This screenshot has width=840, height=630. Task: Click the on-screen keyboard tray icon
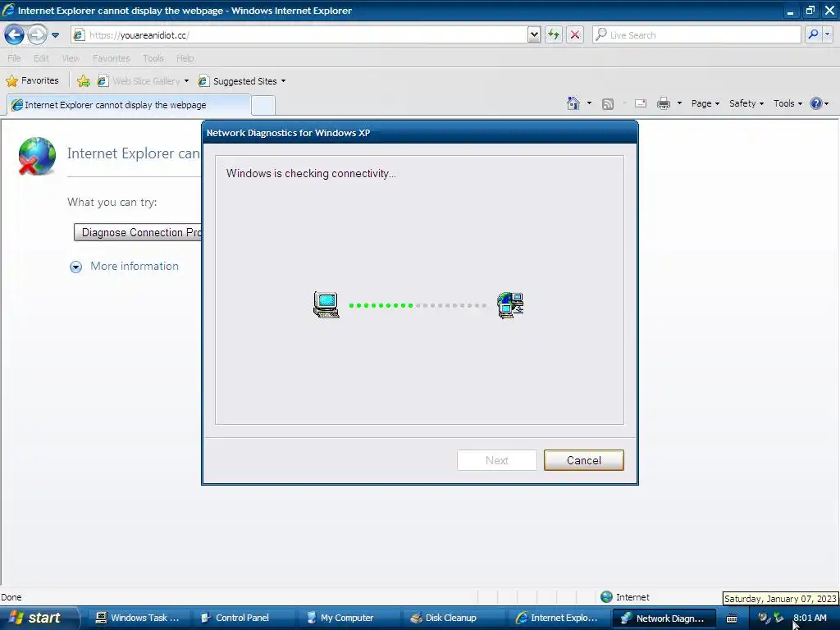click(x=731, y=619)
